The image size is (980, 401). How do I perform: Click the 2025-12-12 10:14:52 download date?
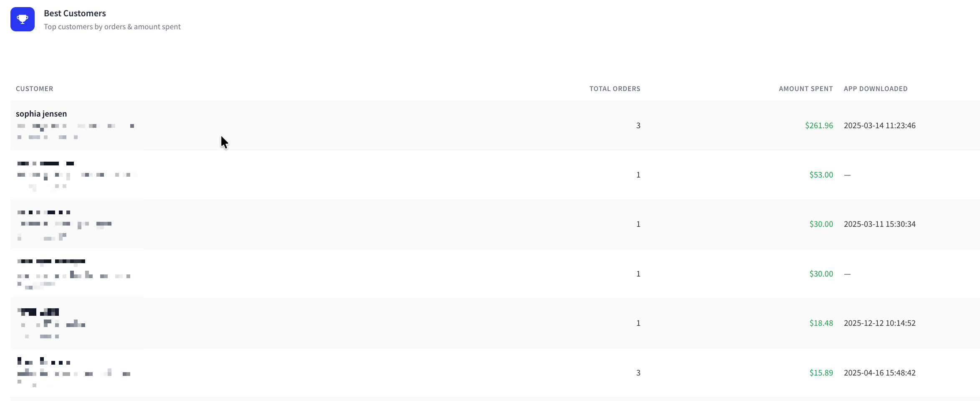(879, 323)
